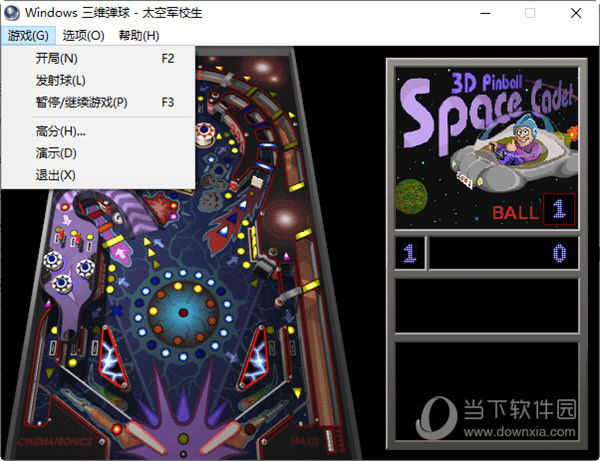Minimize the 三维弹球 window
Screen dimensions: 600x461
(486, 13)
